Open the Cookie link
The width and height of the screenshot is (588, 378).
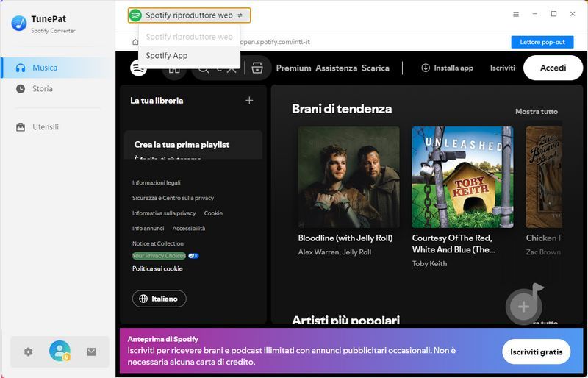pos(213,213)
